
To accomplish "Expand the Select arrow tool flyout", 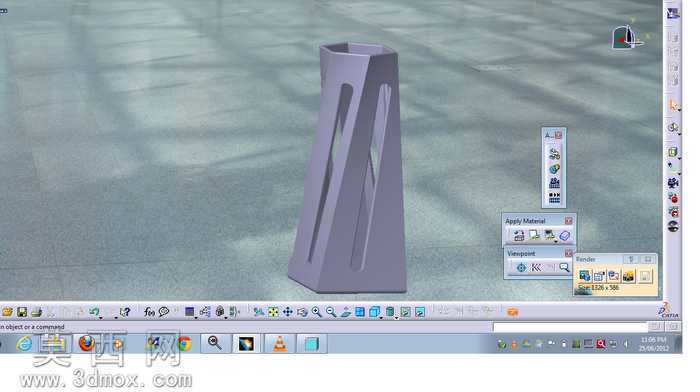I will point(679,110).
